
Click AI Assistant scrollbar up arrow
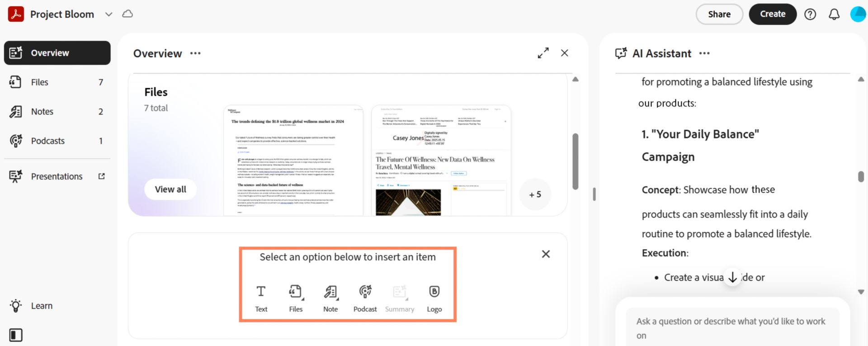[861, 79]
